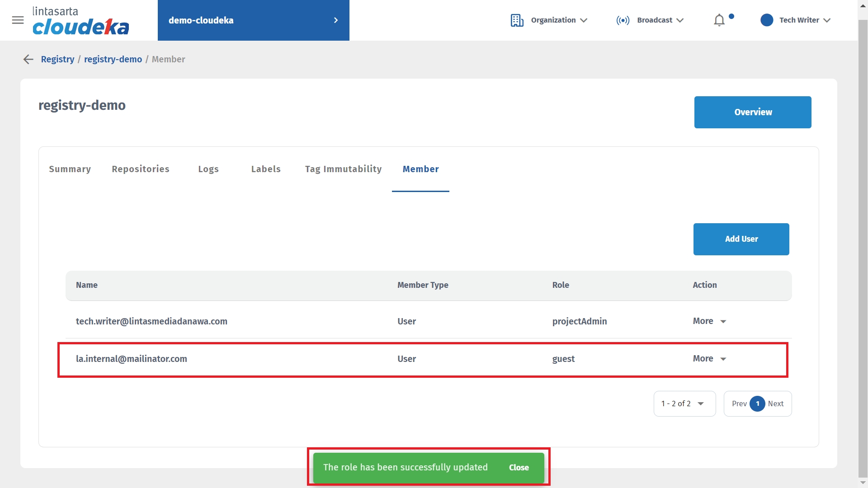Open the hamburger navigation menu
Image resolution: width=868 pixels, height=488 pixels.
click(x=18, y=20)
